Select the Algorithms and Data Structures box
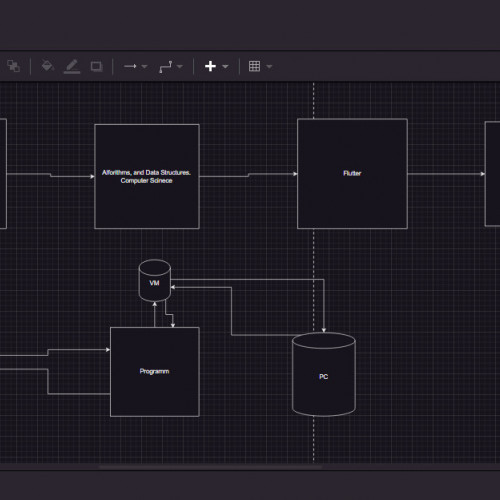Image resolution: width=500 pixels, height=500 pixels. (x=147, y=176)
